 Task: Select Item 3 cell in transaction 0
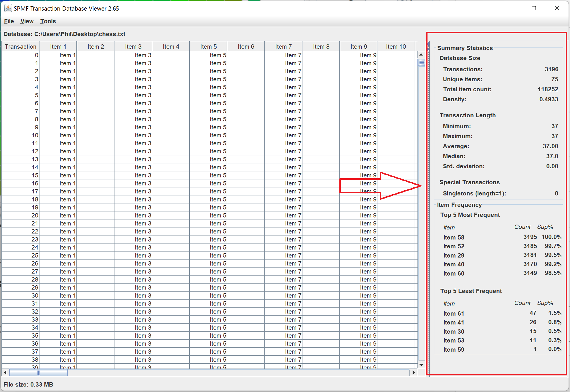point(133,55)
